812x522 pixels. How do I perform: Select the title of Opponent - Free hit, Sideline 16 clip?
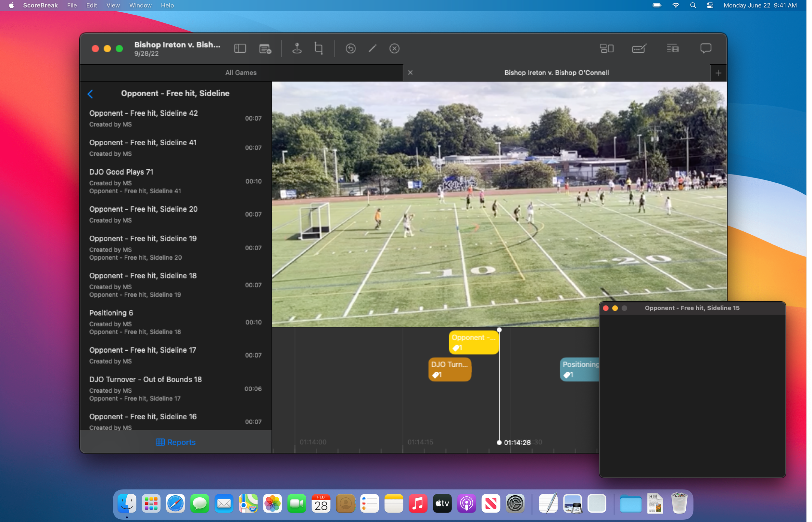click(x=143, y=416)
